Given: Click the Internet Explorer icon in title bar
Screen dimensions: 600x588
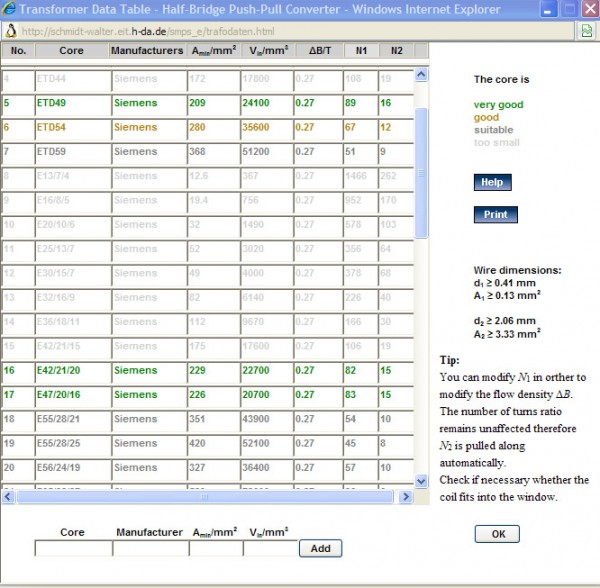Looking at the screenshot, I should coord(10,10).
